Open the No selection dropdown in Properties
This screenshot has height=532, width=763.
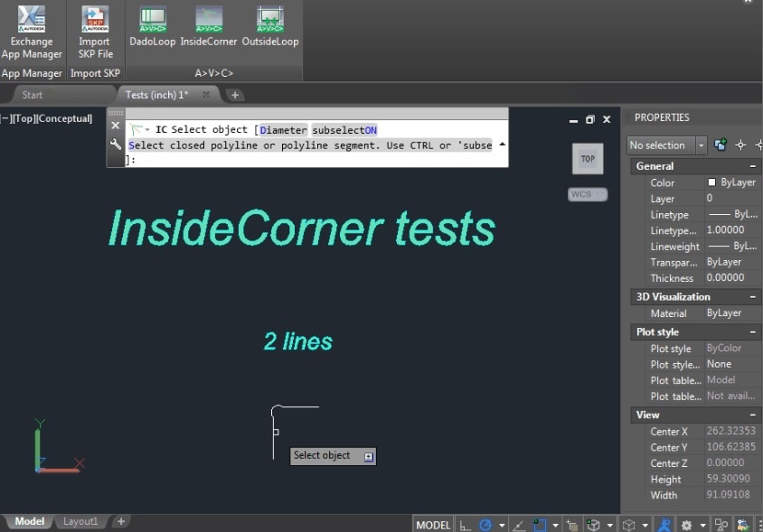pos(700,145)
